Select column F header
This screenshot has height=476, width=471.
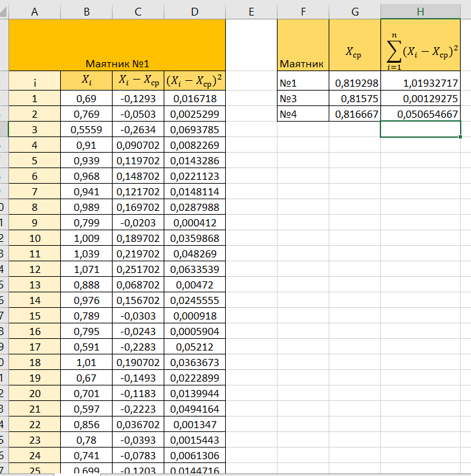click(x=303, y=12)
